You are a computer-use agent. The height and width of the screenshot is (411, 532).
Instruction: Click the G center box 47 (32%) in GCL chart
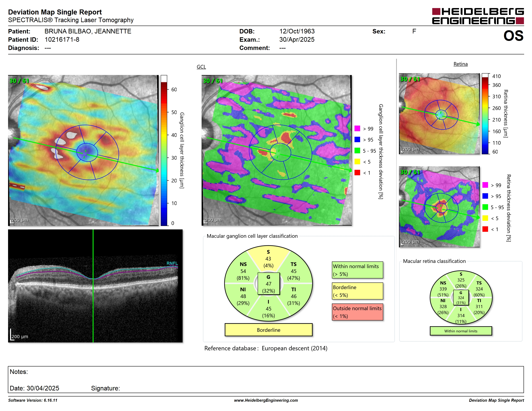pyautogui.click(x=269, y=284)
